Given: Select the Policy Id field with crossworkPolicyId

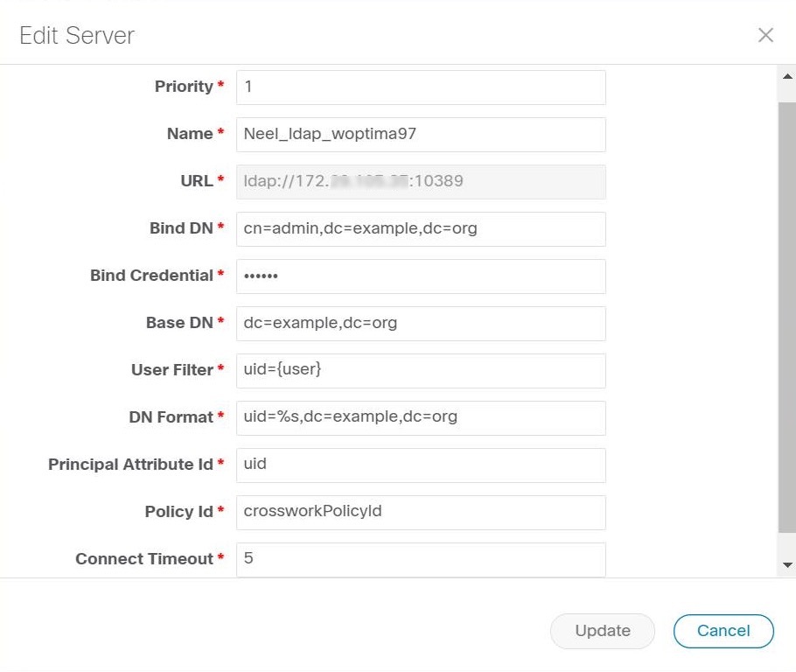Looking at the screenshot, I should coord(420,512).
